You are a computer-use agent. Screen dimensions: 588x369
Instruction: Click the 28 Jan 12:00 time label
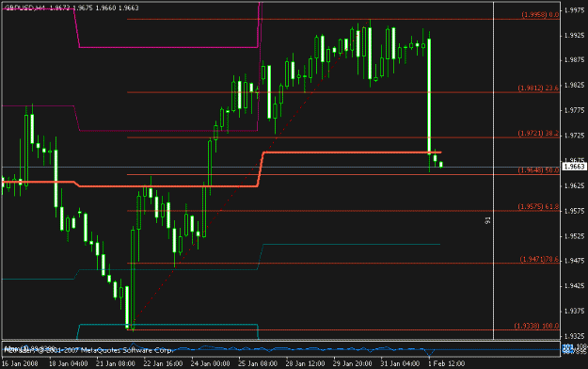(x=305, y=363)
